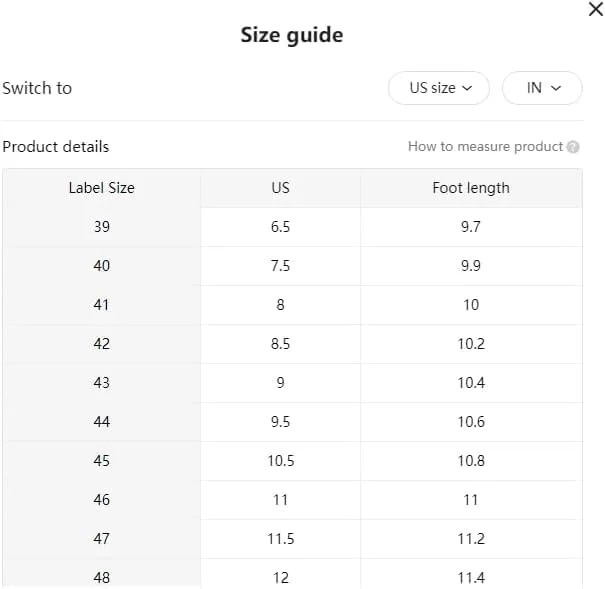This screenshot has height=589, width=605.
Task: Select label size 44 cell
Action: pos(101,422)
